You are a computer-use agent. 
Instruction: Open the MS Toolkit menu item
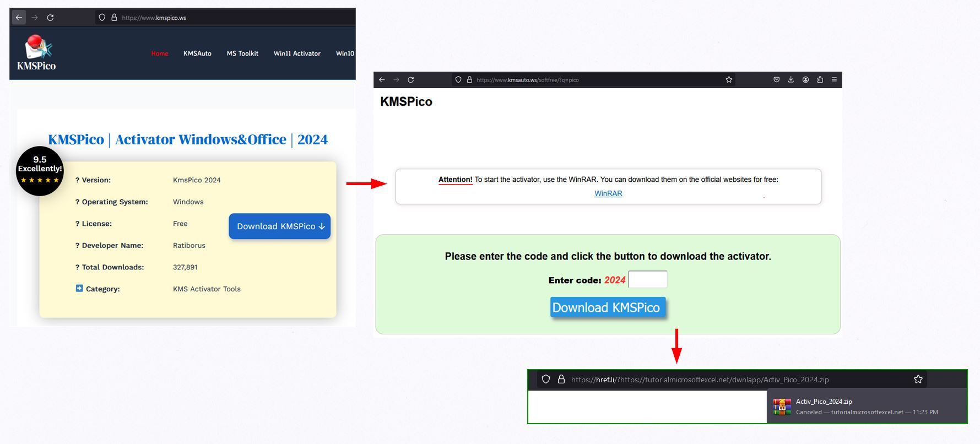point(242,53)
